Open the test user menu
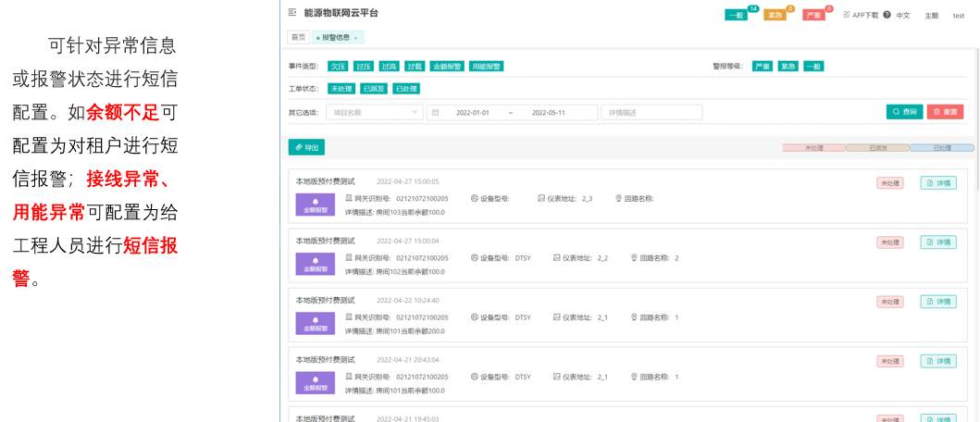Image resolution: width=980 pixels, height=422 pixels. pos(958,15)
